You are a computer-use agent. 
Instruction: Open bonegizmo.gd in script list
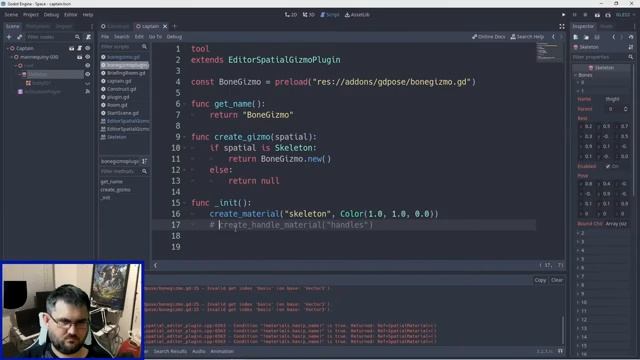click(124, 57)
